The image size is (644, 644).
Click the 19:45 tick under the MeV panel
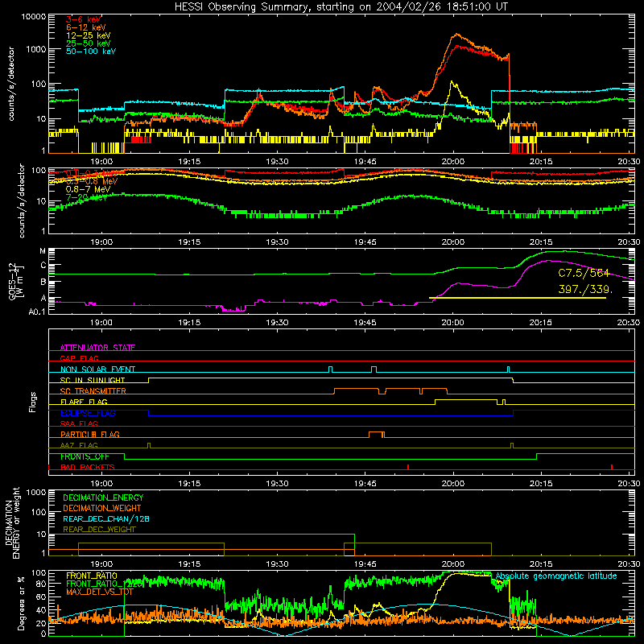[x=365, y=242]
